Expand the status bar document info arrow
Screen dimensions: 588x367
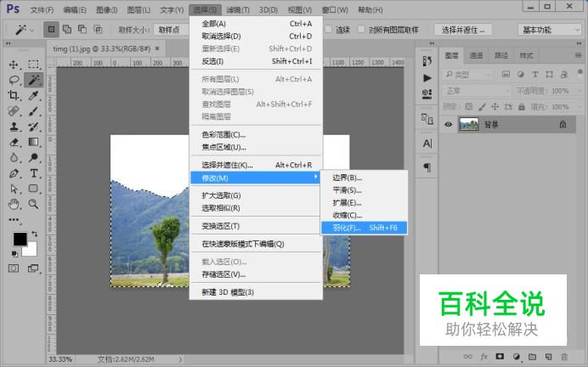click(x=180, y=359)
